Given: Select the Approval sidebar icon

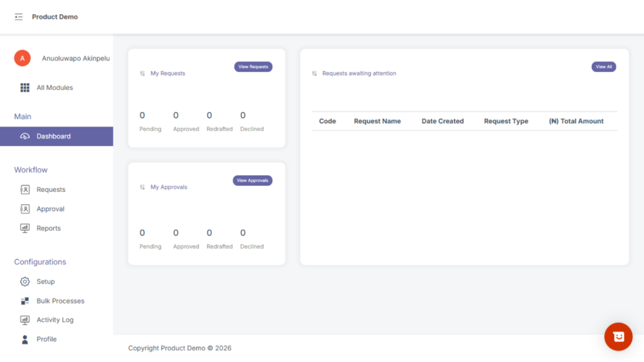Looking at the screenshot, I should point(25,209).
